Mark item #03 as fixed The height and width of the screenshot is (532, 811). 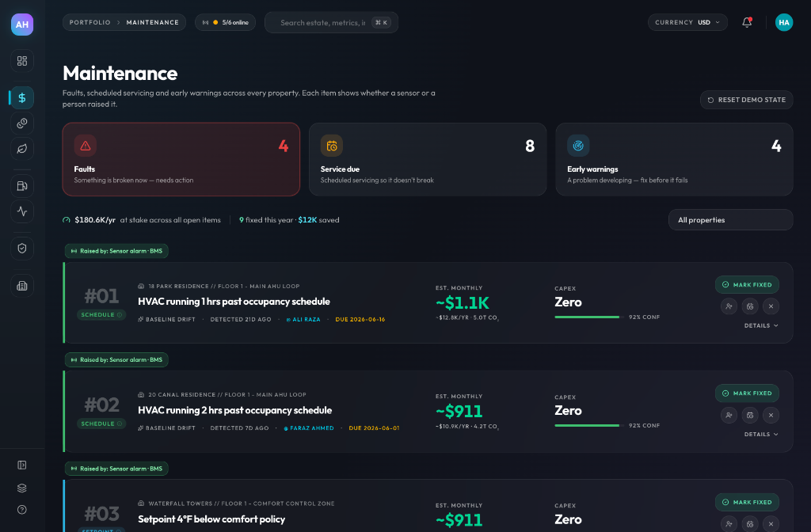click(747, 502)
